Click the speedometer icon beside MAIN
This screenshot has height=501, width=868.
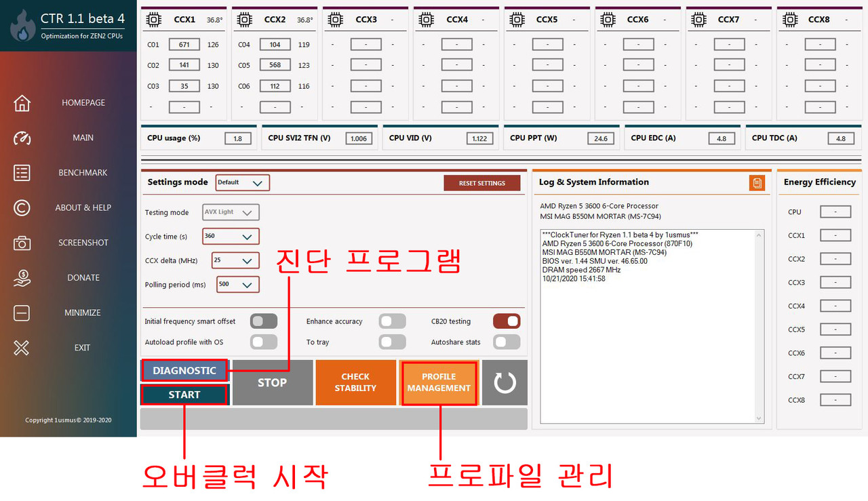point(22,138)
